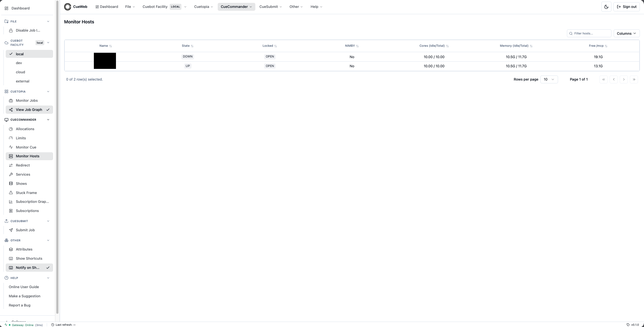
Task: Click the Submit Job paper plane icon
Action: pos(11,230)
